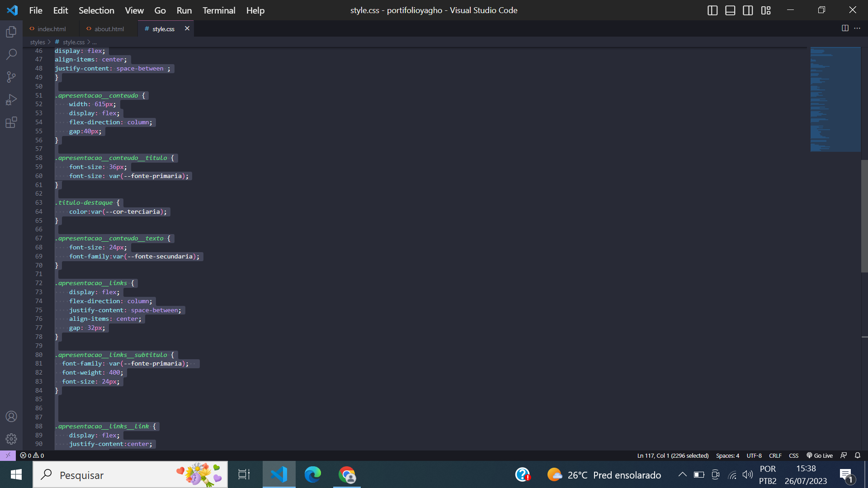Screen dimensions: 868x488
Task: Open the Terminal menu
Action: click(219, 10)
